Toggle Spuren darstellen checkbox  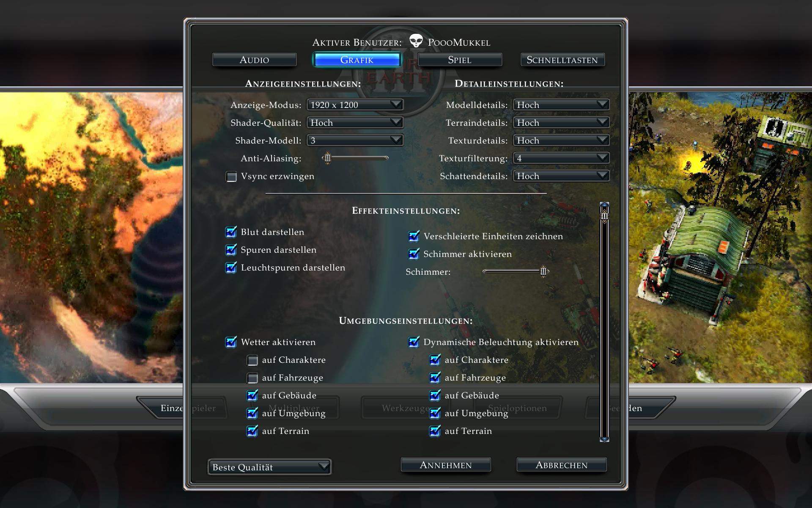point(231,250)
